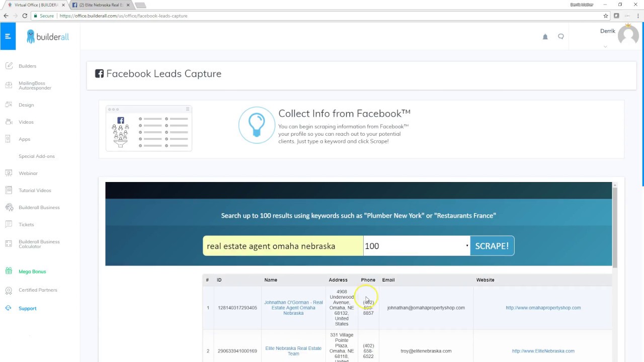Click the Webinar sidebar icon
Screen dimensions: 644x362
tap(9, 173)
